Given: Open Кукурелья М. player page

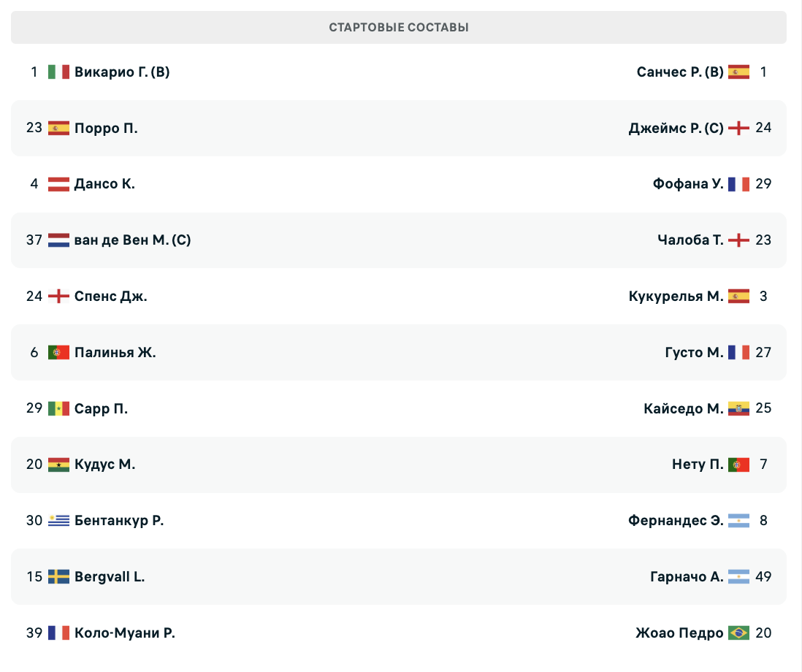Looking at the screenshot, I should (676, 296).
